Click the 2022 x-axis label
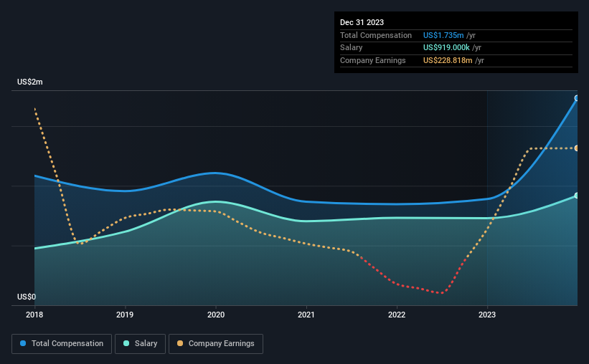This screenshot has width=589, height=364. (397, 315)
